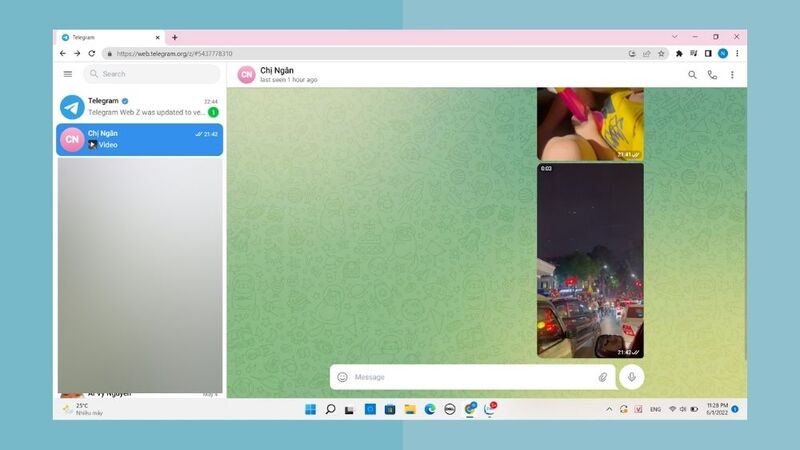Play the night traffic video
800x450 pixels.
[x=590, y=260]
